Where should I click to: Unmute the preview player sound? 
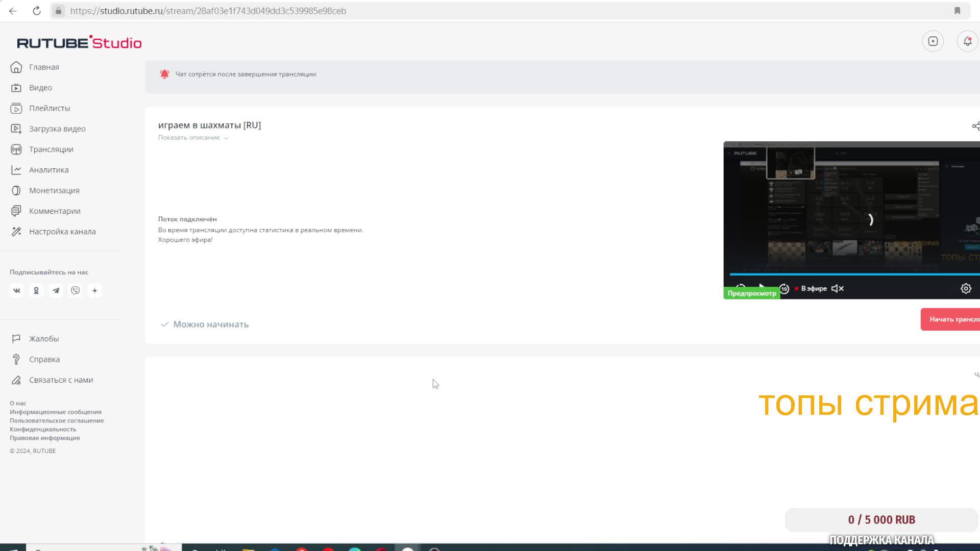click(838, 288)
